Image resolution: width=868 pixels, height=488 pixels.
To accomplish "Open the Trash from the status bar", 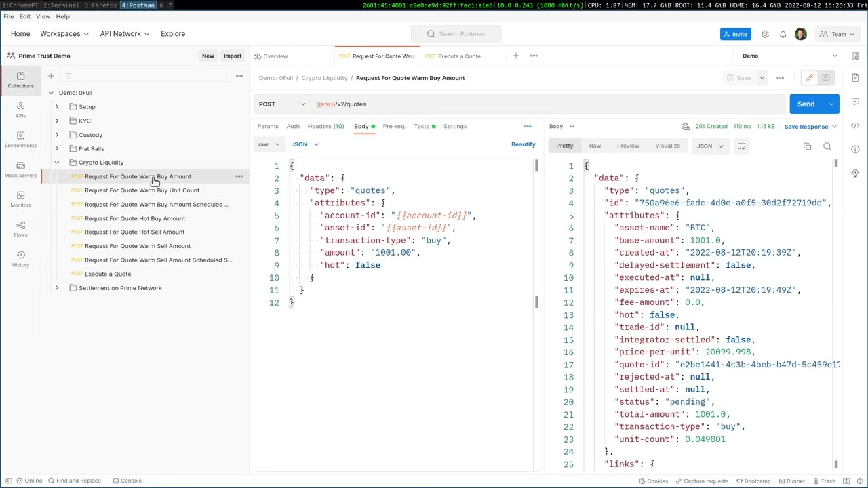I will pos(824,481).
